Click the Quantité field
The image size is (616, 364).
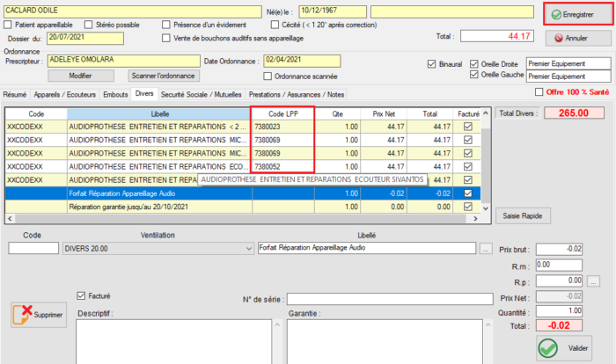coord(559,311)
